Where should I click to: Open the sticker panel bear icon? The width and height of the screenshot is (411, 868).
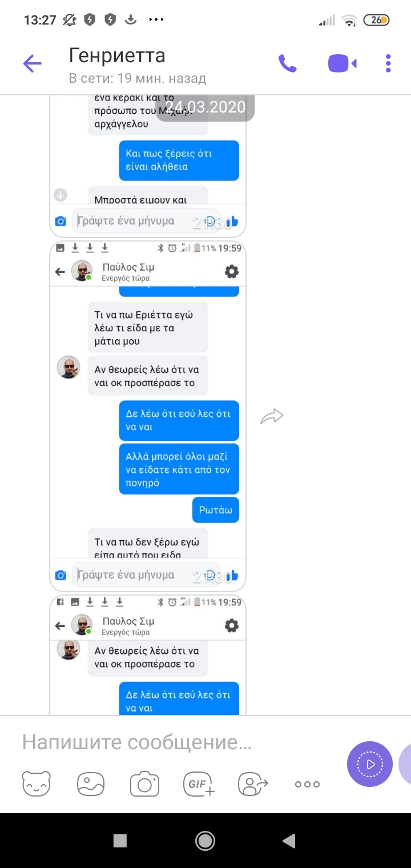(37, 783)
